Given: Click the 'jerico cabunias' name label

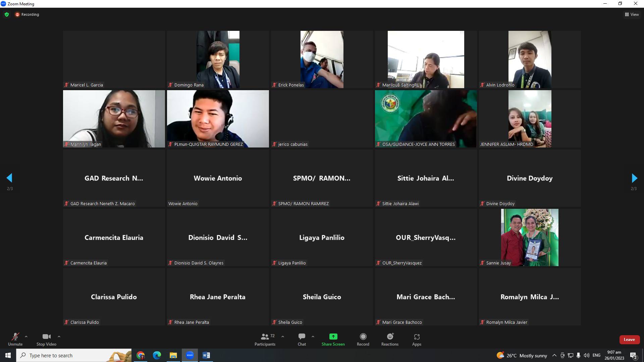Looking at the screenshot, I should (293, 144).
